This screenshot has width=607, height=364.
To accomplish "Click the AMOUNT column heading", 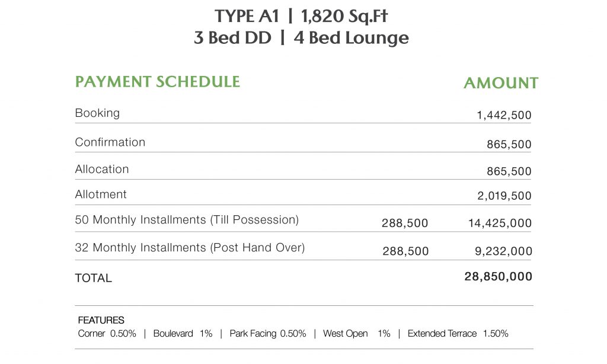I will 500,84.
